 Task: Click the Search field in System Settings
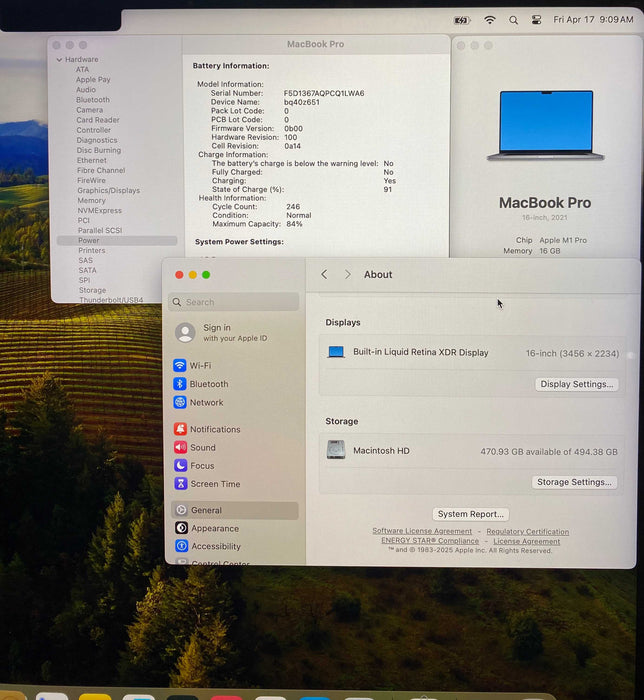click(234, 302)
